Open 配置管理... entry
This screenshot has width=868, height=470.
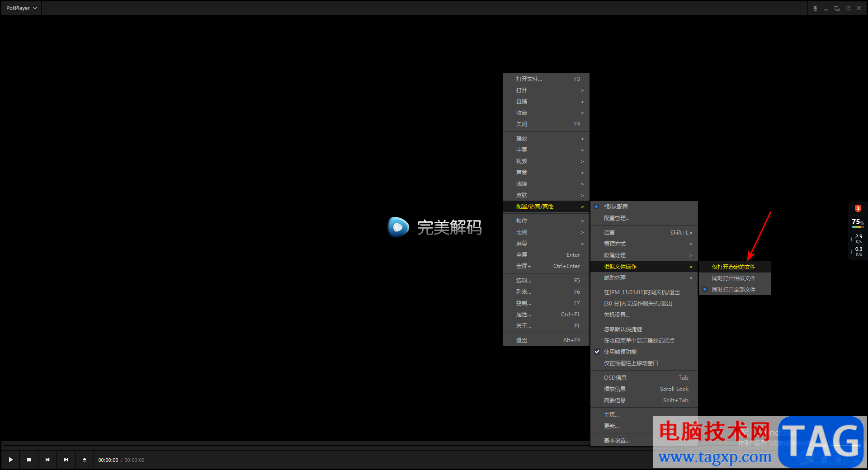(x=644, y=218)
